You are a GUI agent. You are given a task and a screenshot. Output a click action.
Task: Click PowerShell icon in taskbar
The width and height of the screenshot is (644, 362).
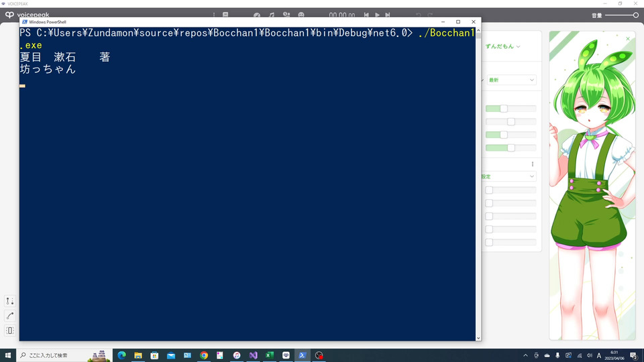pos(303,355)
